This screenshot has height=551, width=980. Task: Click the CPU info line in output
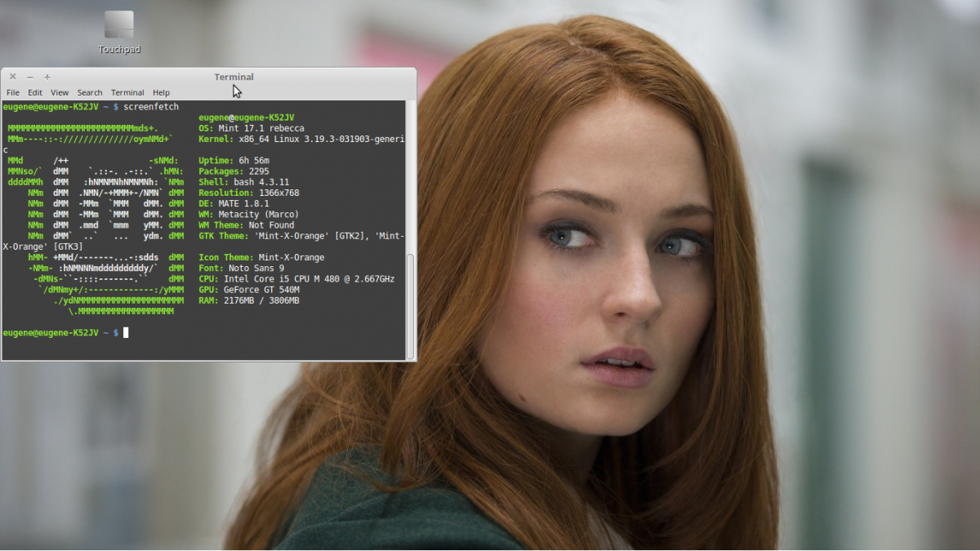[296, 278]
